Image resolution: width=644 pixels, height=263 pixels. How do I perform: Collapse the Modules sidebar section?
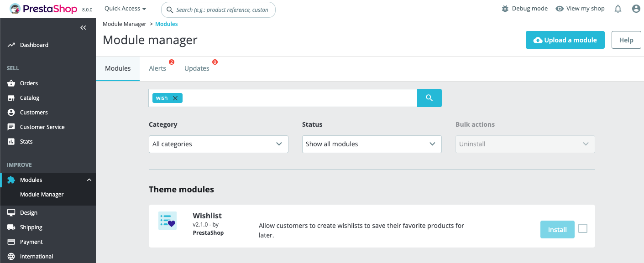pos(89,180)
